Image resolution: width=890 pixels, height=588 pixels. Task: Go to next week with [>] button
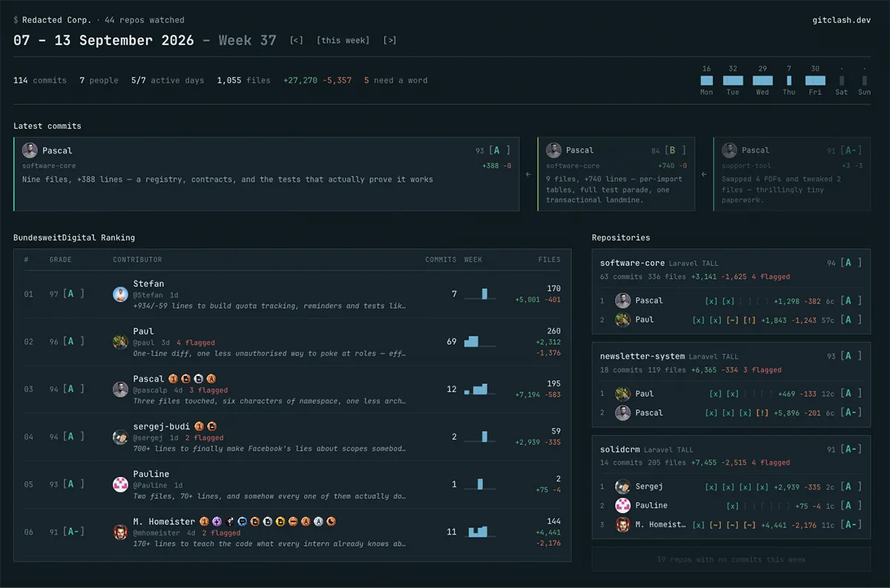[x=389, y=40]
